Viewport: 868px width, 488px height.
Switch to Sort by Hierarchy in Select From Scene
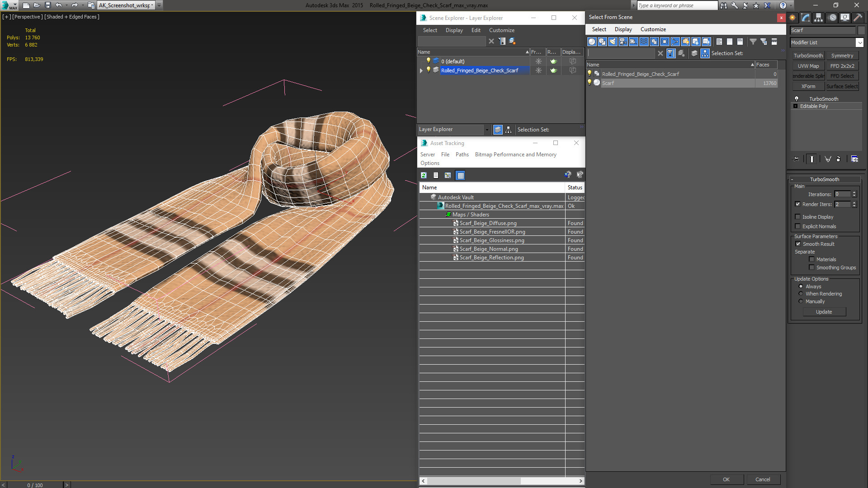click(705, 53)
